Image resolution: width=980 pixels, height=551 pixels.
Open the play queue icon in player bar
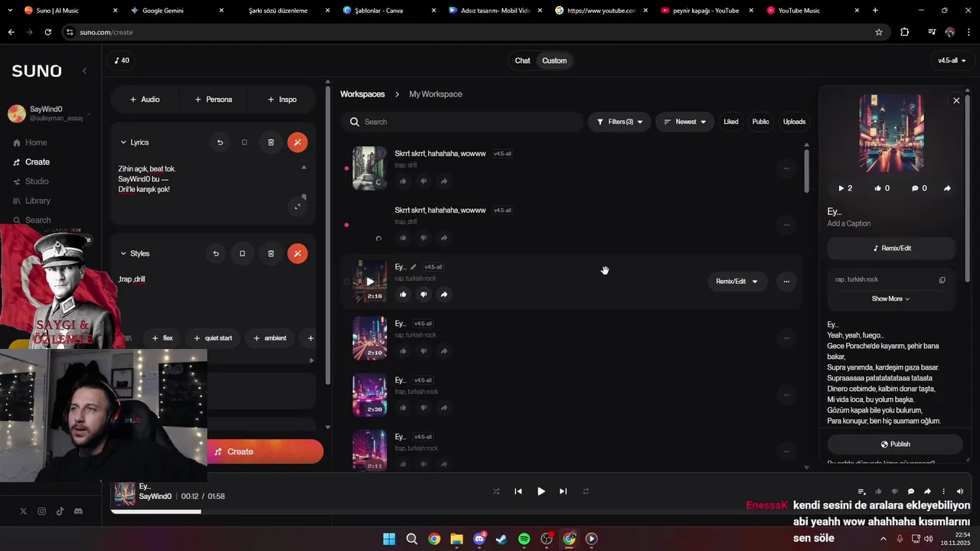coord(861,491)
